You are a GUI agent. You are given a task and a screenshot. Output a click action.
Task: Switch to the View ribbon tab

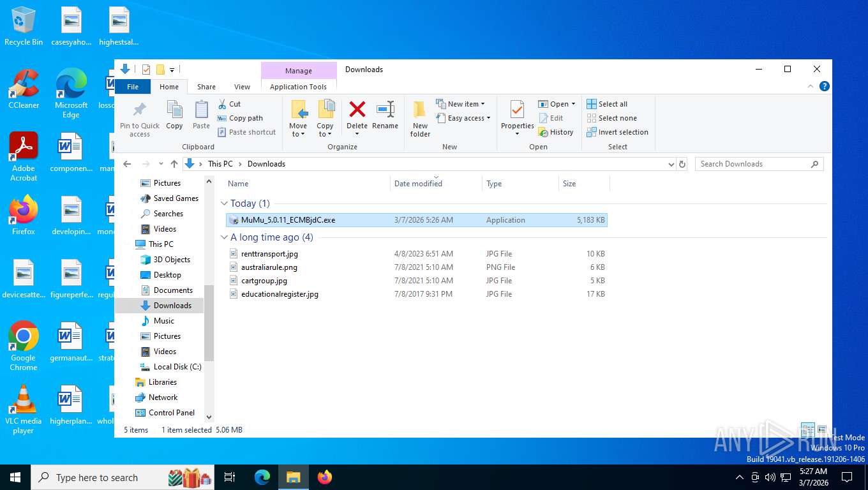[242, 87]
